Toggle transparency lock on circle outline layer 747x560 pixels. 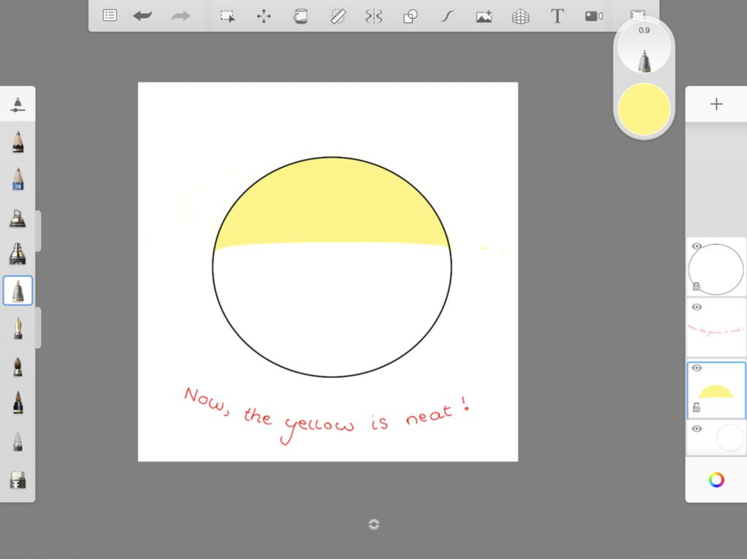click(x=696, y=286)
